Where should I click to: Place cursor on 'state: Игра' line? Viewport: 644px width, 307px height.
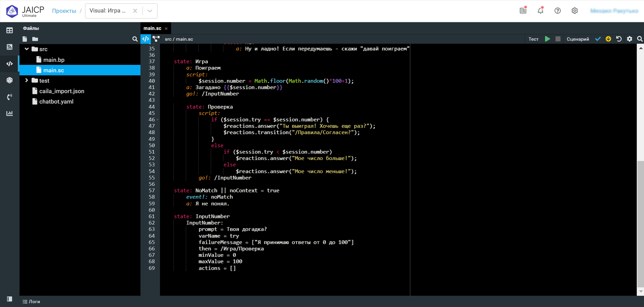[x=191, y=61]
